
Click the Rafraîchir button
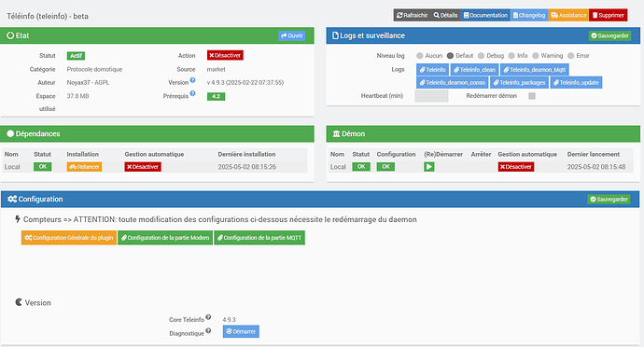click(x=412, y=15)
